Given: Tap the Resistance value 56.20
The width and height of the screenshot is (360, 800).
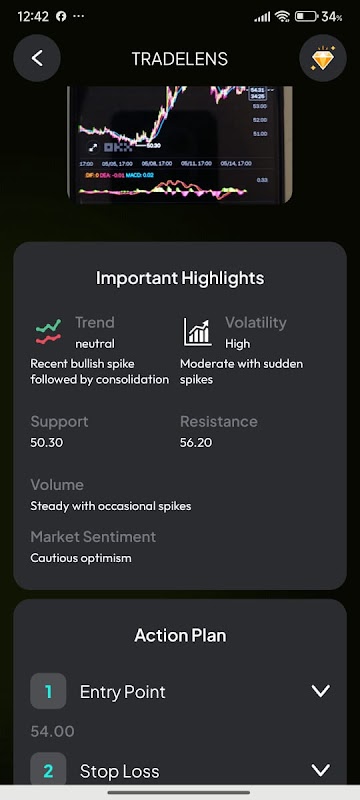Looking at the screenshot, I should click(196, 442).
